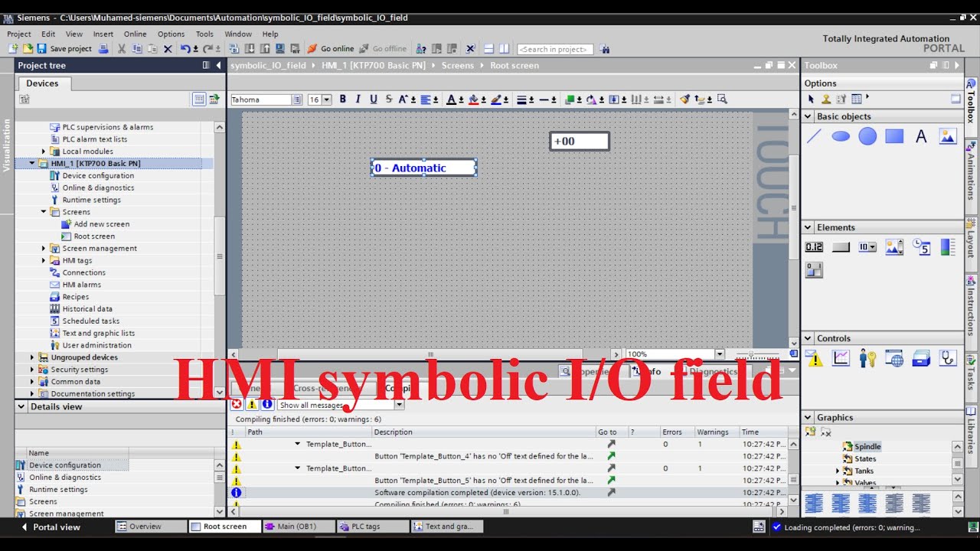Click the Print icon in toolbar
The height and width of the screenshot is (551, 980).
(x=103, y=48)
